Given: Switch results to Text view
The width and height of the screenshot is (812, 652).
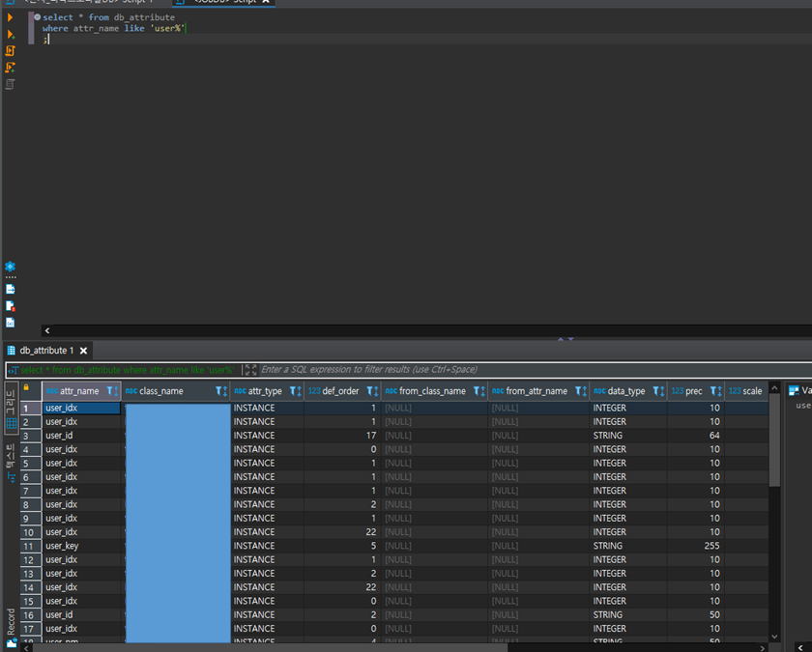Looking at the screenshot, I should 11,463.
